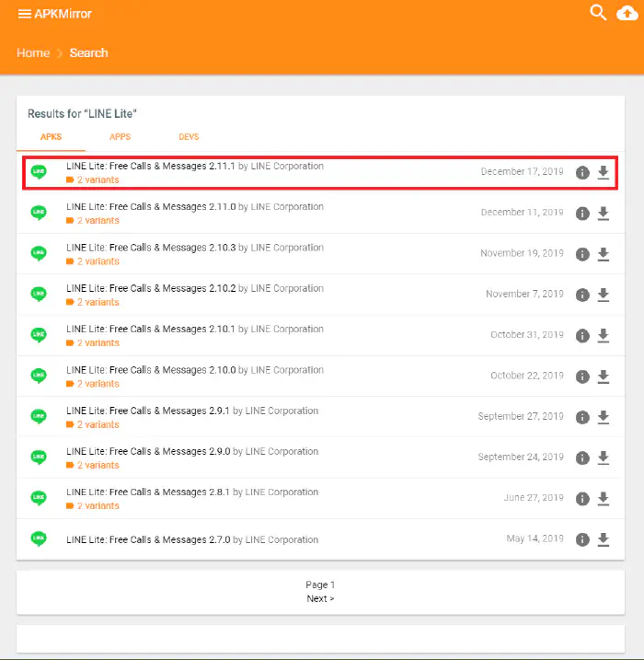This screenshot has height=660, width=644.
Task: Open LINE Lite 2.10.1 title link
Action: coord(151,329)
